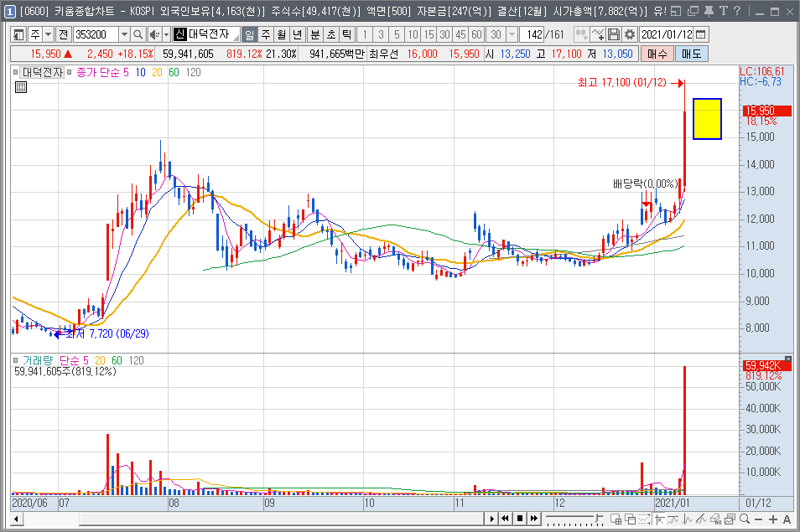
Task: Select the 주 weekly period button
Action: point(265,34)
